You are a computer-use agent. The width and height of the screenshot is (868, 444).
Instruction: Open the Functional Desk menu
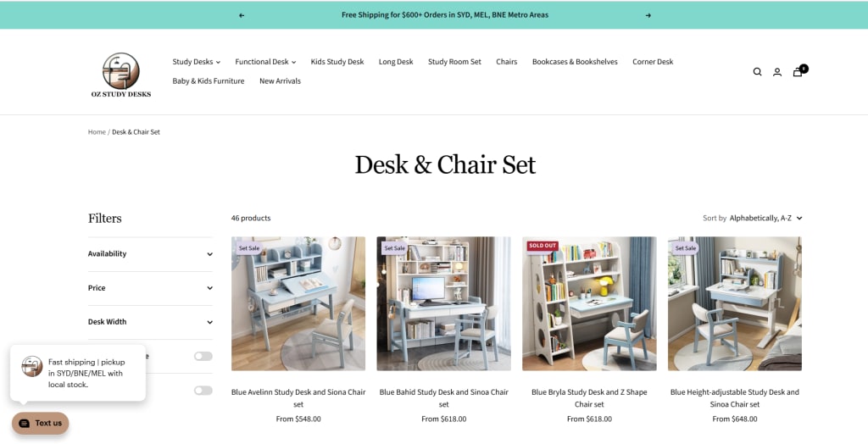[x=265, y=62]
